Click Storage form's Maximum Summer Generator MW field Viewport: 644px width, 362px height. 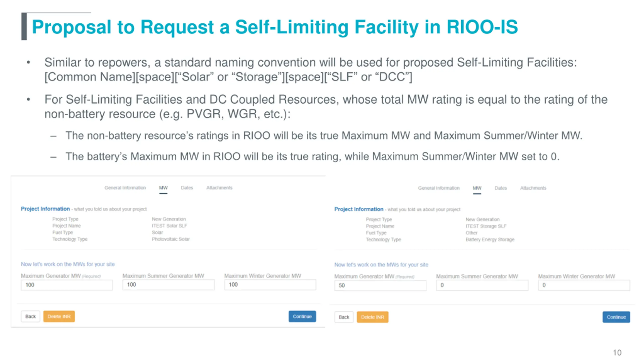pos(482,285)
